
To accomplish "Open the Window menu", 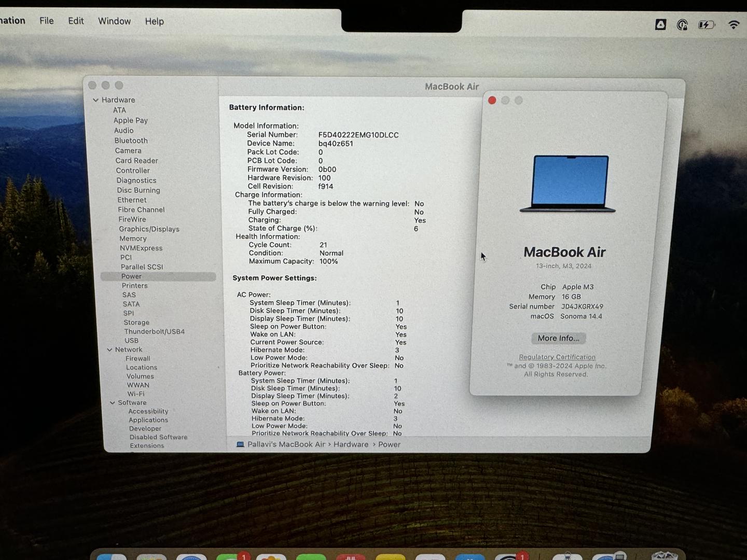I will [x=114, y=21].
